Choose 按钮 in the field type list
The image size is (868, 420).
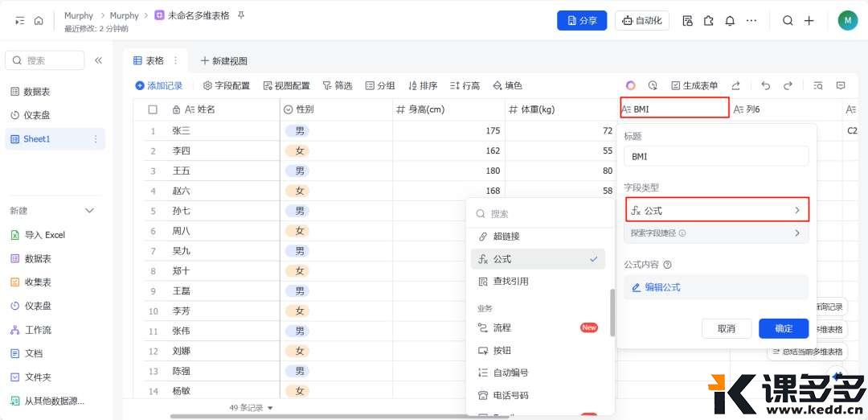(x=538, y=351)
